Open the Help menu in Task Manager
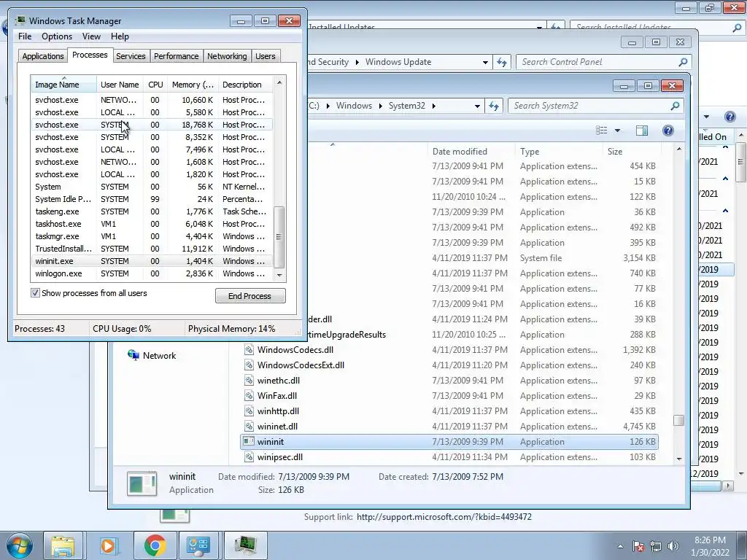 120,36
